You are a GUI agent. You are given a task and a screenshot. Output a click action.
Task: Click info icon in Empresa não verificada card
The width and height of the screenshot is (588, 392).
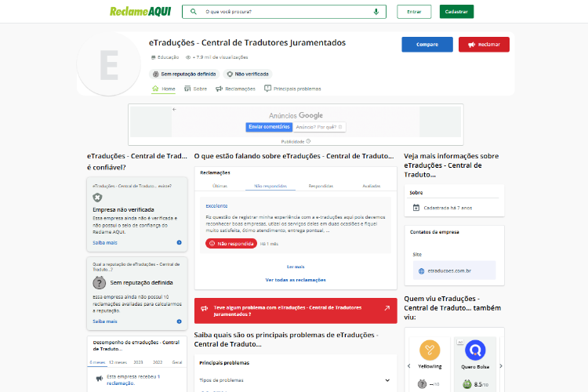[x=180, y=243]
